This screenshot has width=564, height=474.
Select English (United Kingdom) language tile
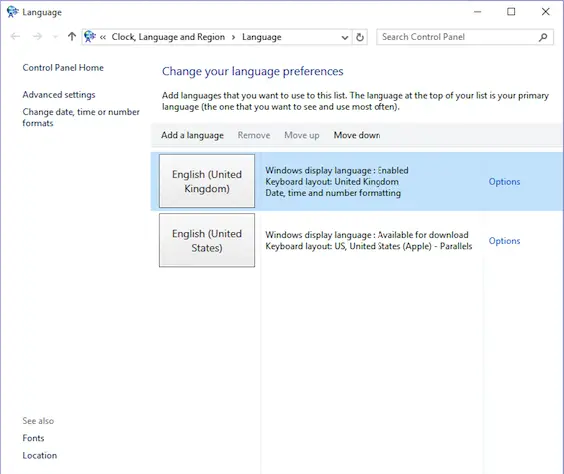point(207,181)
